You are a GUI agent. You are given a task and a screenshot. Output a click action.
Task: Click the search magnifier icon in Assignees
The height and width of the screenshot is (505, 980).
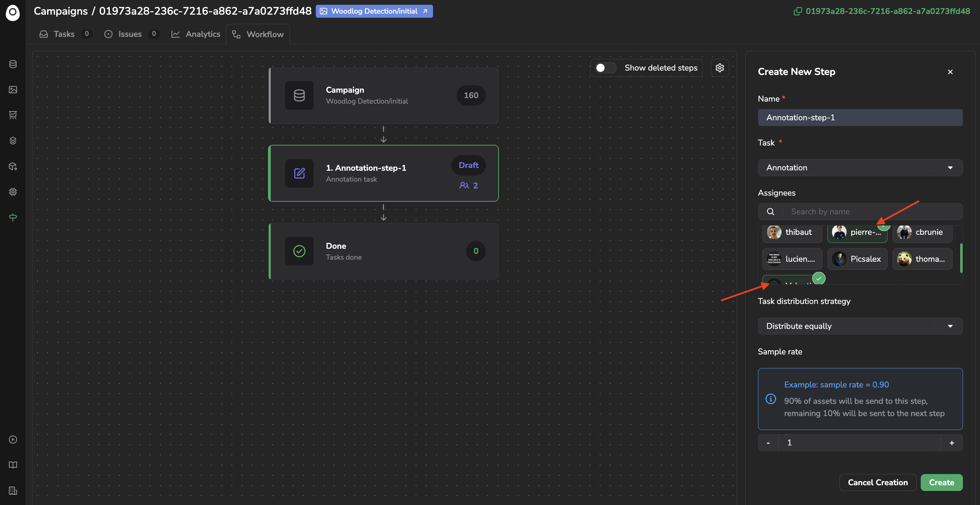click(770, 211)
